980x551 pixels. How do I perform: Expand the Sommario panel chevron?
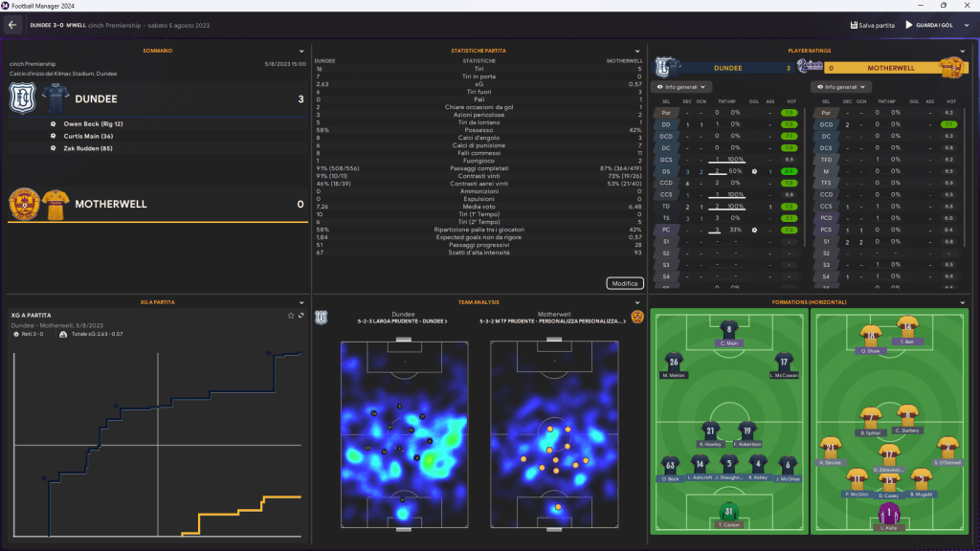coord(301,50)
